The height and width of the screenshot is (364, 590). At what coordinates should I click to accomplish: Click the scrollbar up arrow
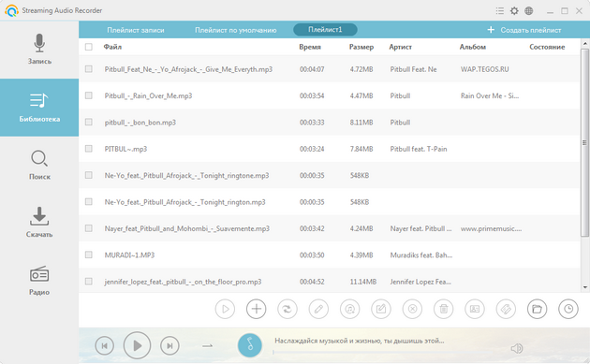(x=584, y=44)
